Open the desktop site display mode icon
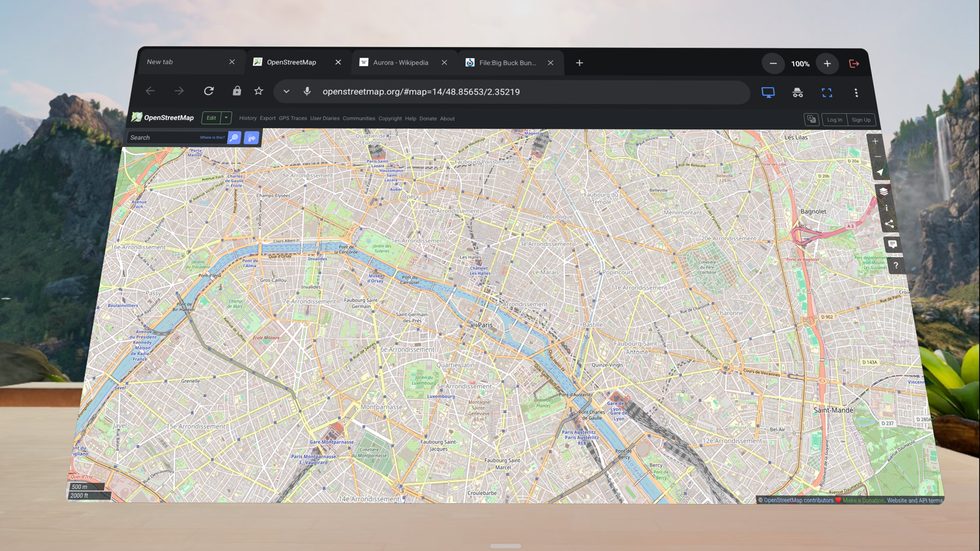 [768, 92]
